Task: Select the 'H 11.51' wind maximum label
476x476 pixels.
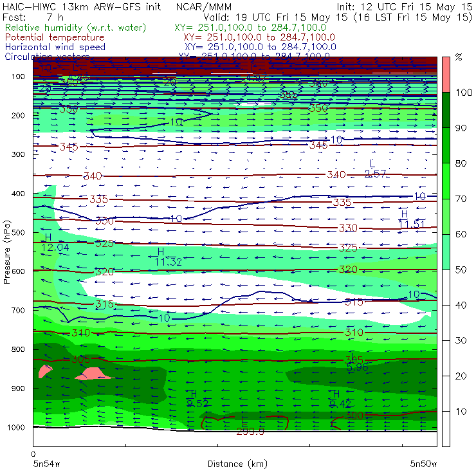Action: (x=411, y=219)
